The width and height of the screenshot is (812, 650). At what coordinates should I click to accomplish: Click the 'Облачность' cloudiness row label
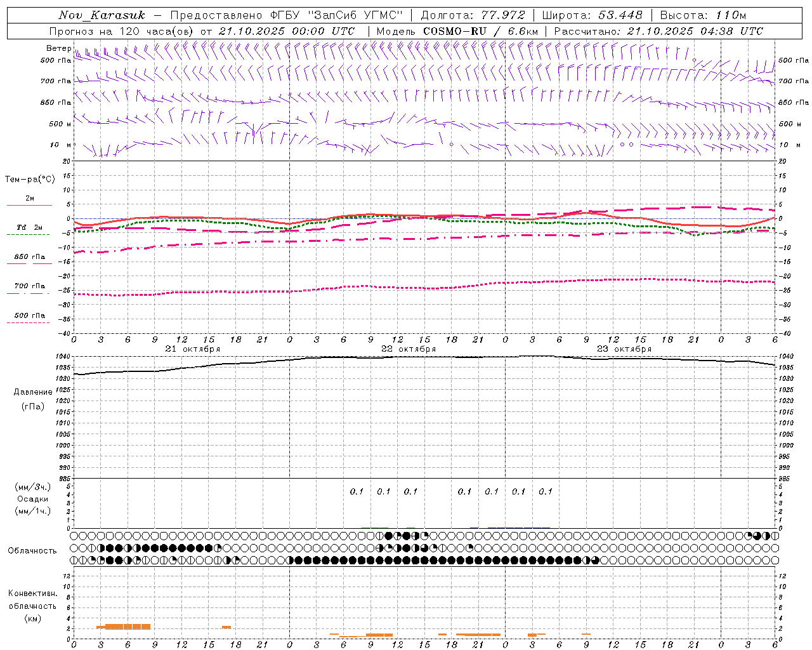[x=32, y=551]
